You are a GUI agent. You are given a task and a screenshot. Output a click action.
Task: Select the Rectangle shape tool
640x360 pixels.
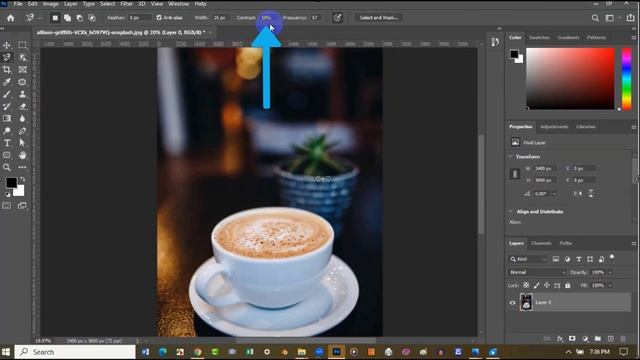point(7,155)
